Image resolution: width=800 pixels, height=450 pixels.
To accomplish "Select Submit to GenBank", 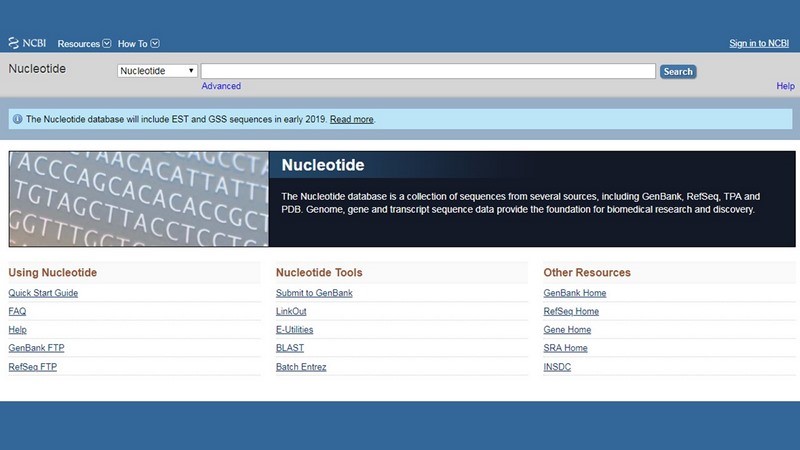I will (314, 293).
